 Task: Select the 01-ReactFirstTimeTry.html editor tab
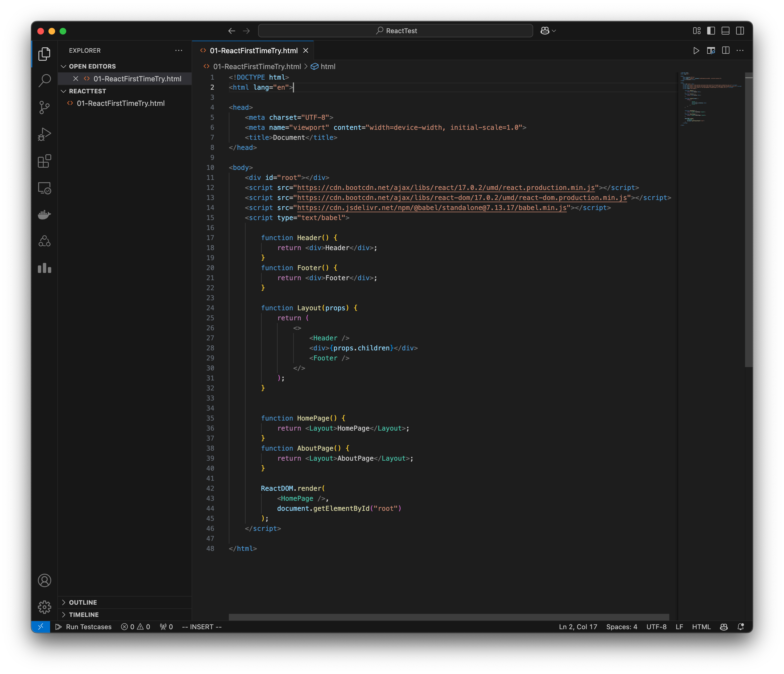[254, 50]
